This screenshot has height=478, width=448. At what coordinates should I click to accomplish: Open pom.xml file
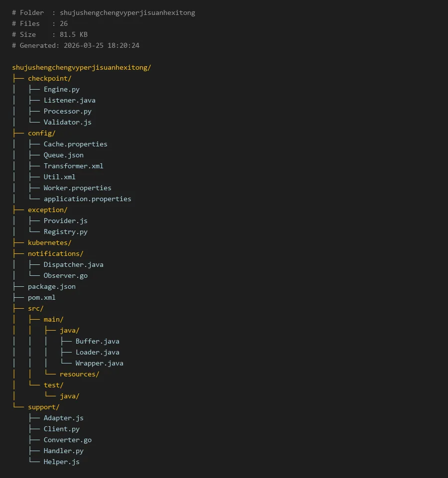41,297
